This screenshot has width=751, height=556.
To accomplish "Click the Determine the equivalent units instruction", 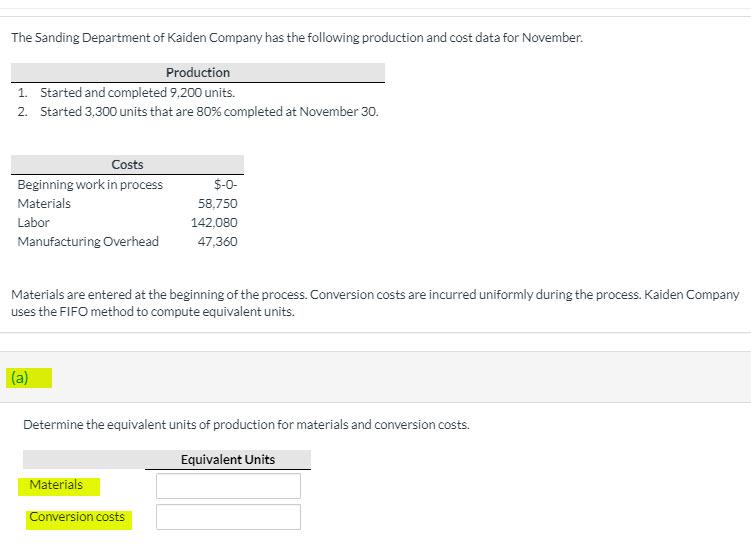I will [246, 425].
